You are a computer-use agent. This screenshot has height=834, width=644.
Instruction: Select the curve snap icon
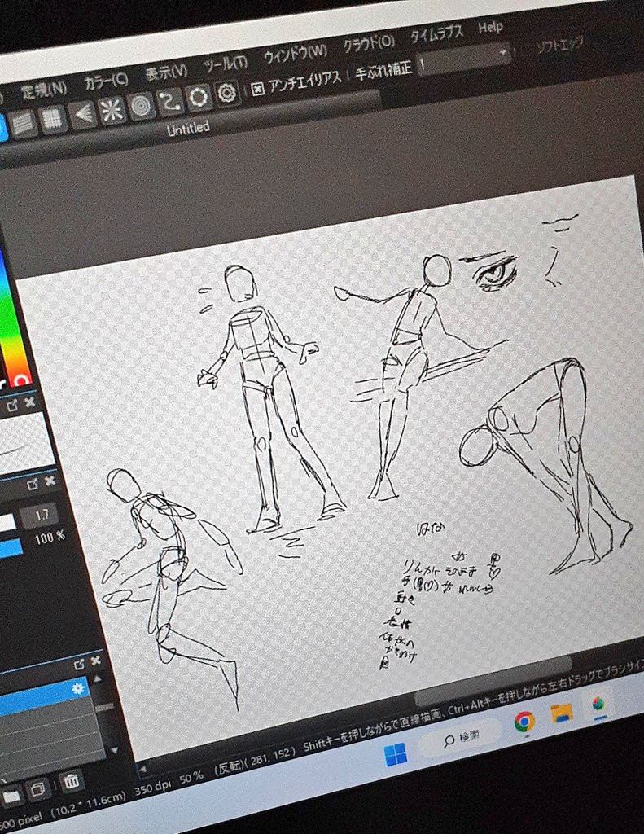coord(169,101)
